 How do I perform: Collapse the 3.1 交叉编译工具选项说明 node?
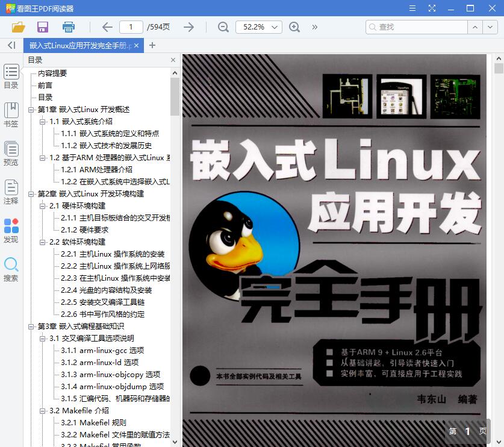(x=42, y=339)
